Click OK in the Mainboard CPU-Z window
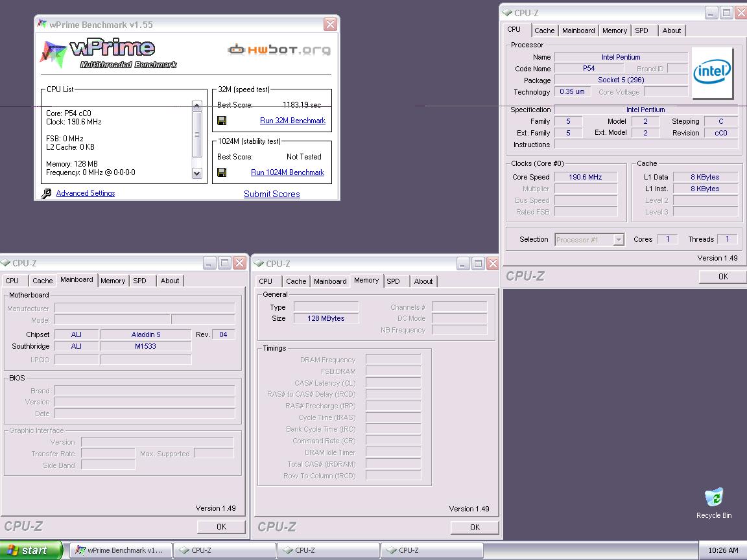This screenshot has width=747, height=560. click(x=221, y=527)
